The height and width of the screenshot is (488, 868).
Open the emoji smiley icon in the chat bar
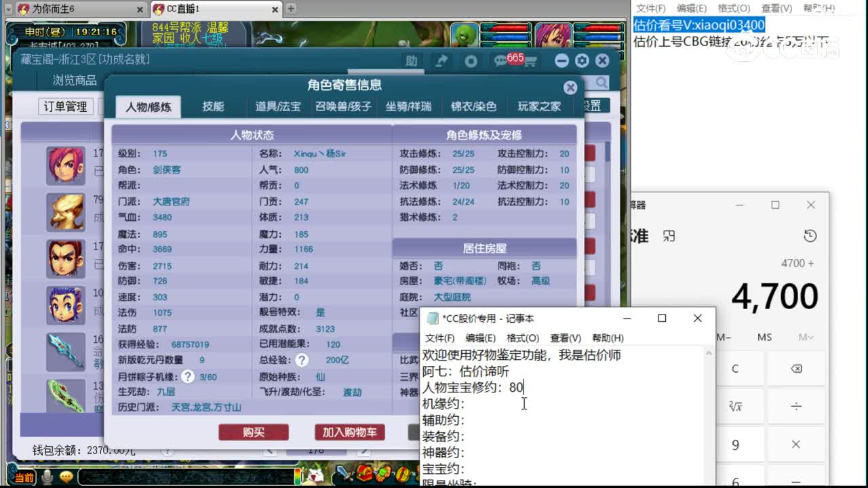click(x=66, y=477)
